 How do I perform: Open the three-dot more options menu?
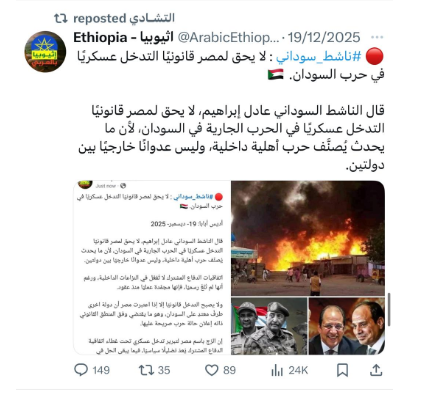[x=377, y=37]
